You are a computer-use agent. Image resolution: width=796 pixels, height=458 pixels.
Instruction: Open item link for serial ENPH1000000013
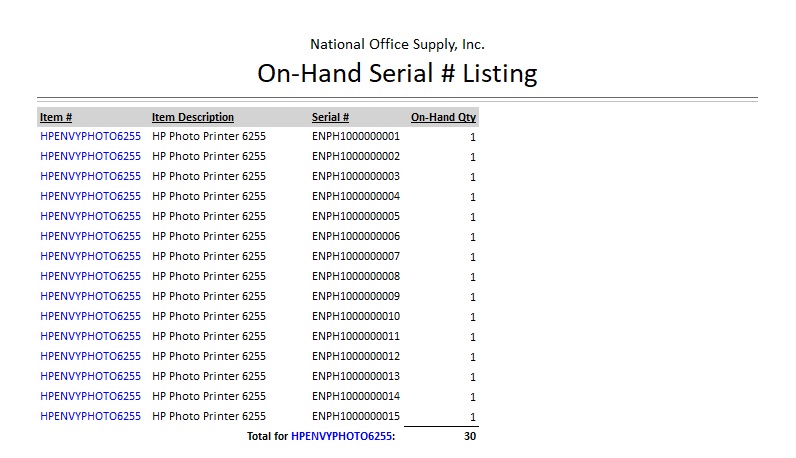(90, 376)
